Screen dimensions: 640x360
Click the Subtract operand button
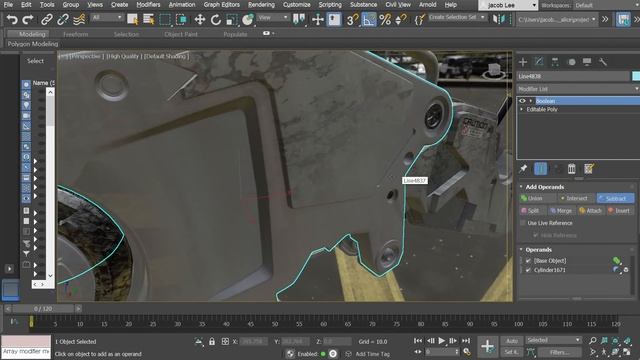click(616, 198)
